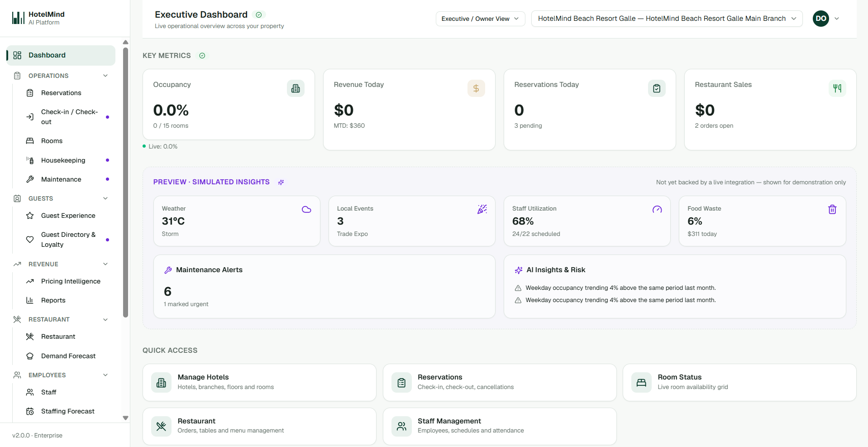Open the HotelMind Beach Resort Galle branch selector
The width and height of the screenshot is (868, 447).
click(x=667, y=19)
